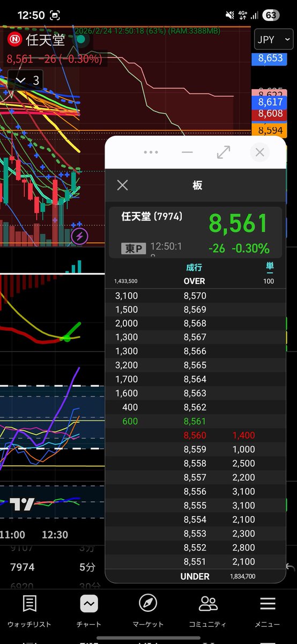Tap OVER total 1,433,500
Screen dimensions: 297x644
(126, 281)
